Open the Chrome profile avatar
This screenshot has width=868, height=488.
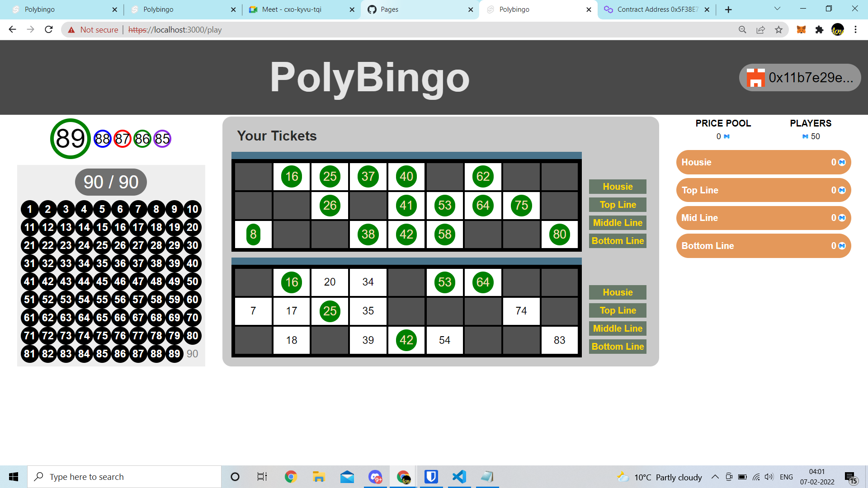coord(838,30)
